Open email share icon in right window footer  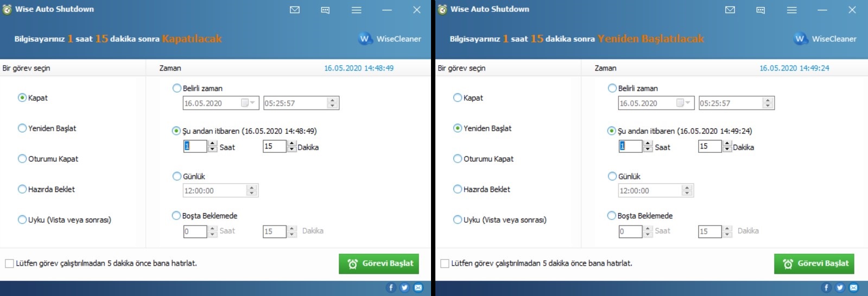coord(853,287)
